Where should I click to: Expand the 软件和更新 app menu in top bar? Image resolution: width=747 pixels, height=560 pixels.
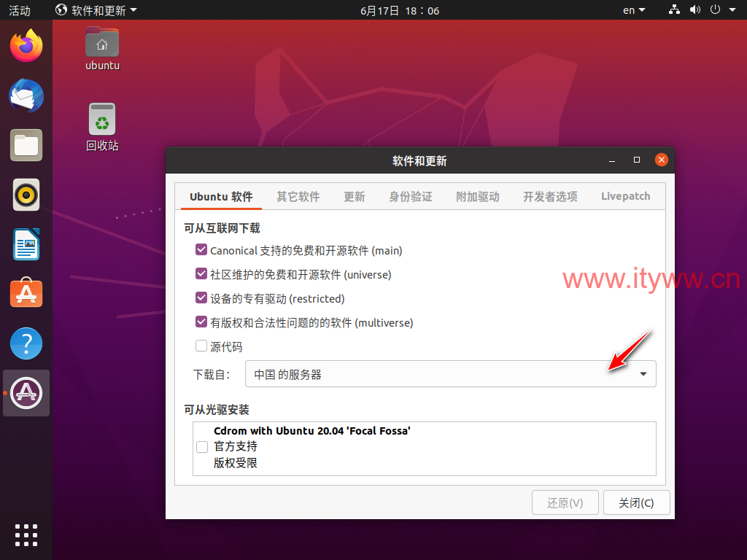[96, 10]
